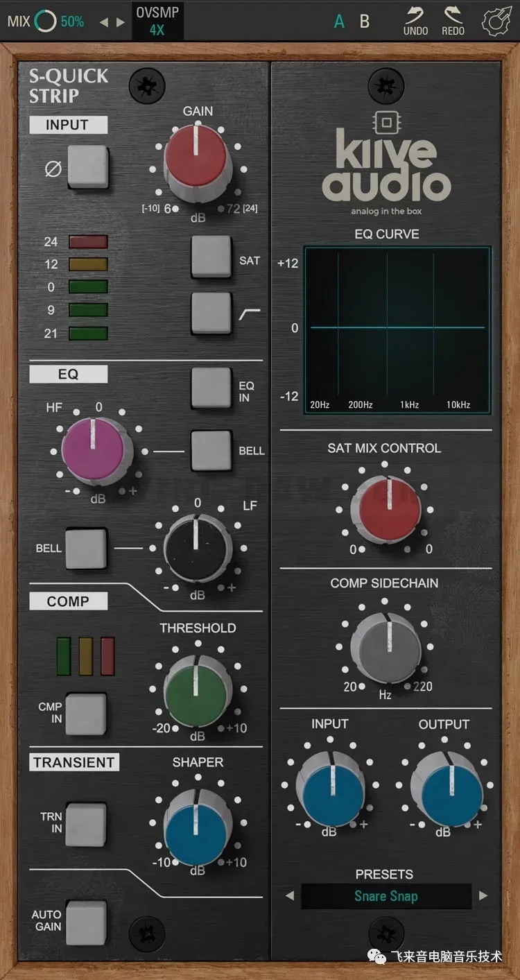
Task: Click the MIX dial at 50%
Action: pos(45,22)
